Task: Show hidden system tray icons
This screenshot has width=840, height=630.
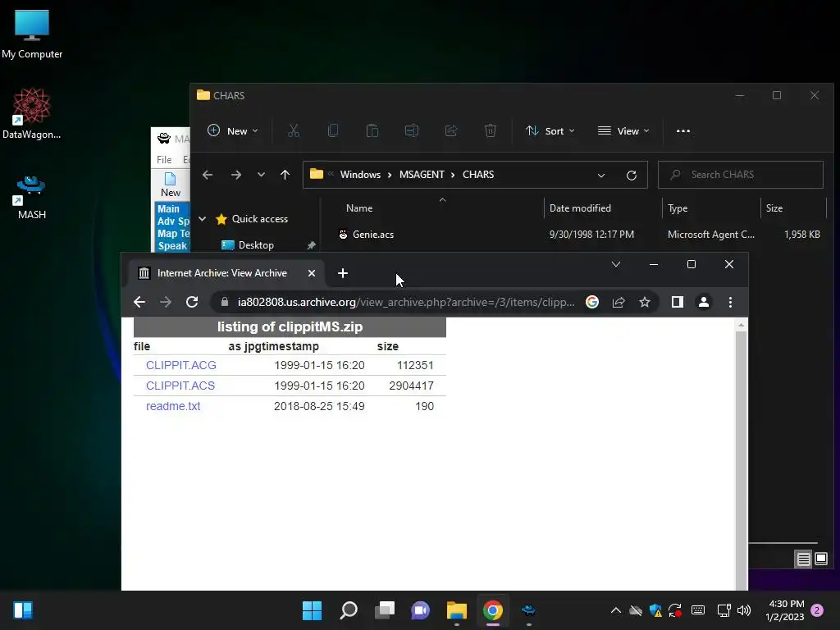Action: [616, 610]
